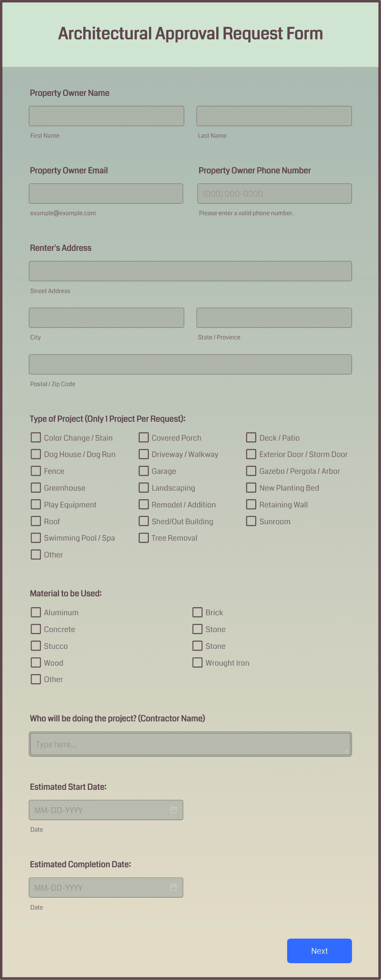Click the Last Name input field
Screen dimensions: 381x980
(274, 116)
